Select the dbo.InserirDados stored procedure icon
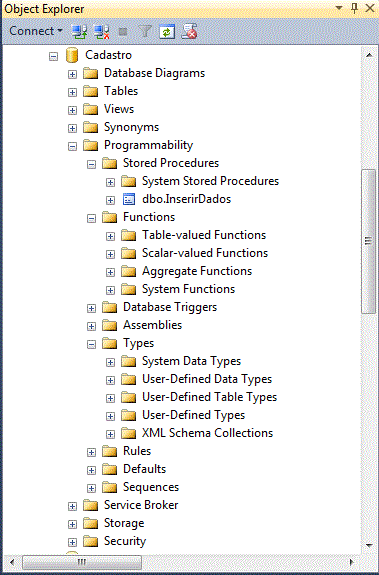379x575 pixels. [129, 199]
